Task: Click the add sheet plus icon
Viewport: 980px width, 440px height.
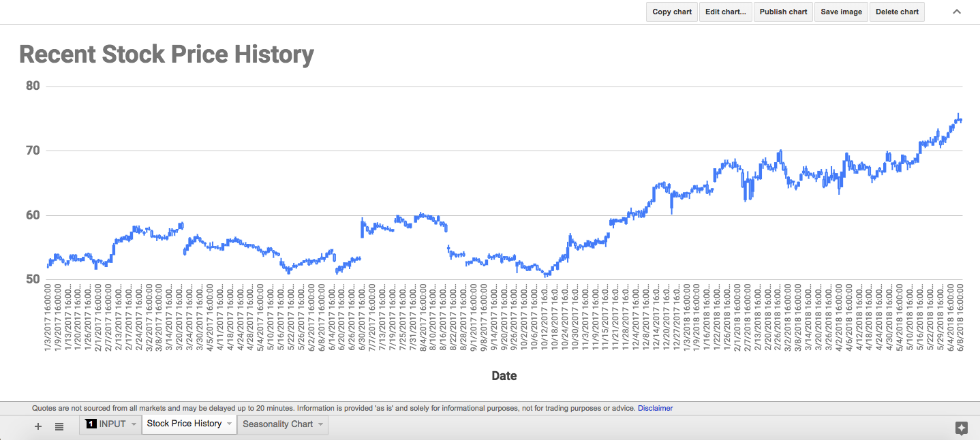Action: (x=37, y=426)
